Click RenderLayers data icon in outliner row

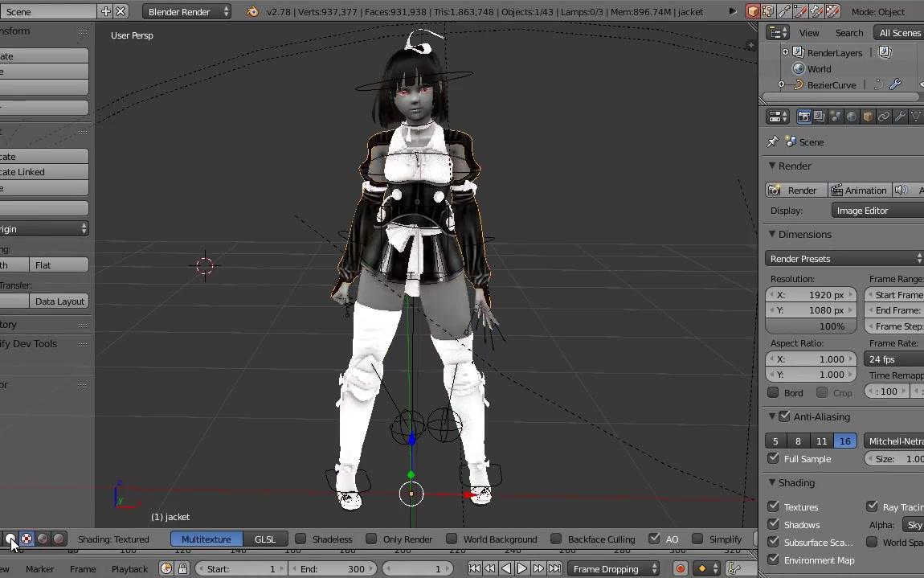coord(885,52)
